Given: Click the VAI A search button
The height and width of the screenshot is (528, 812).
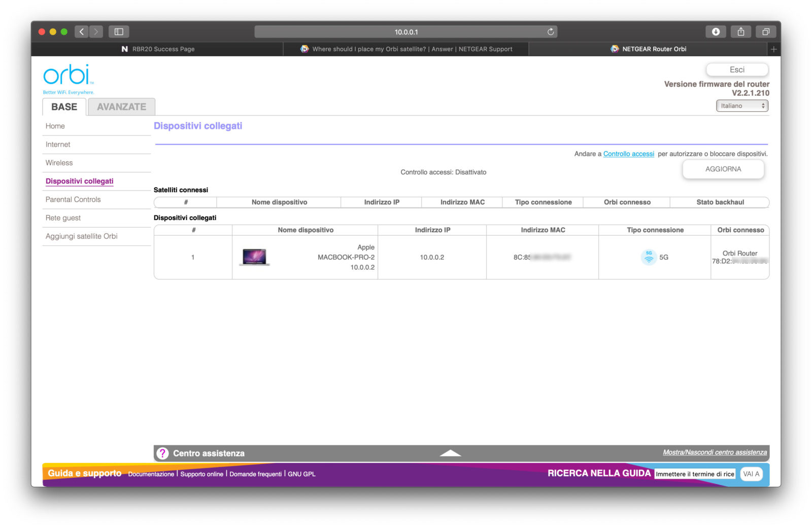Looking at the screenshot, I should click(751, 474).
